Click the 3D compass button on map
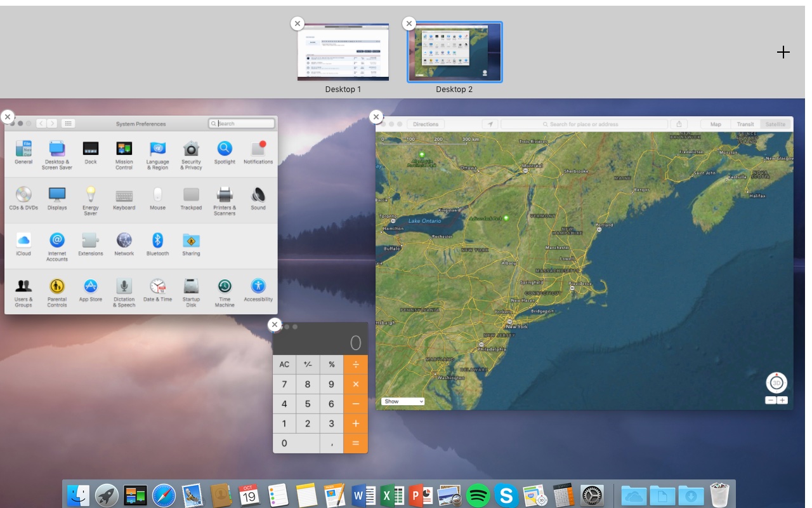 776,383
